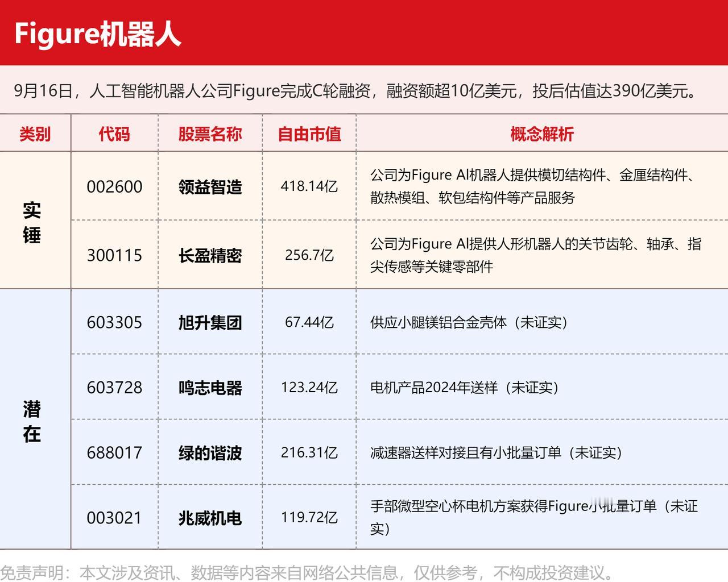Click stock code 603305

[114, 322]
